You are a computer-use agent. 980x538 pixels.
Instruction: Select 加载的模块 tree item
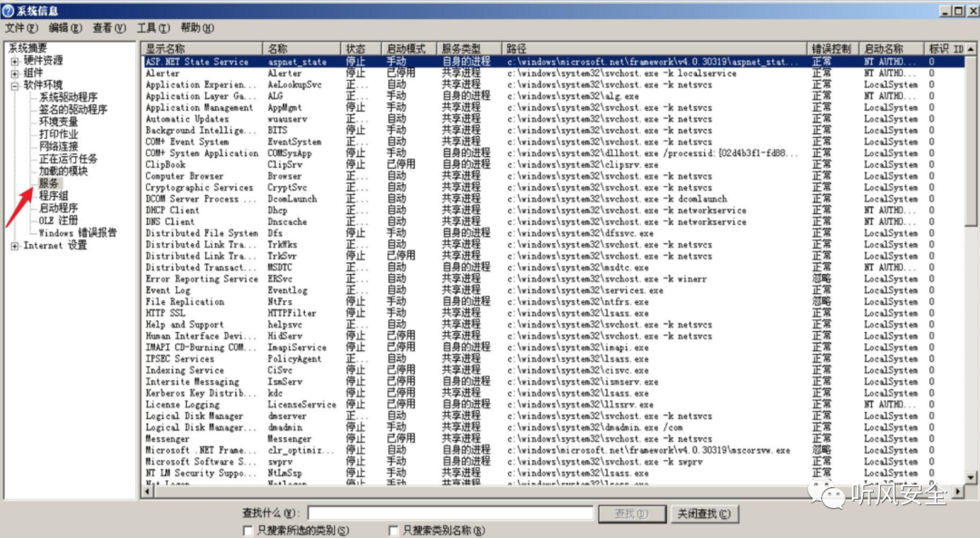pos(64,171)
